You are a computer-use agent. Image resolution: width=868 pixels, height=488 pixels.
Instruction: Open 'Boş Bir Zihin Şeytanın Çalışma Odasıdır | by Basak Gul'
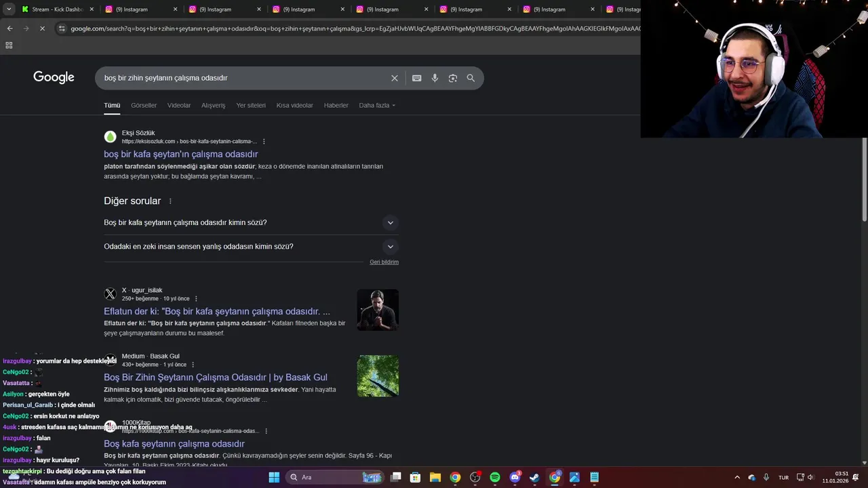point(216,378)
